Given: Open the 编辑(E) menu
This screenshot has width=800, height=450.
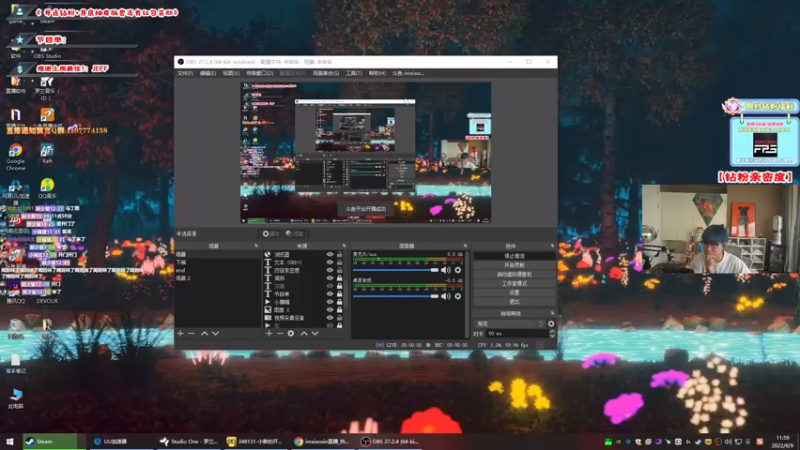Looking at the screenshot, I should point(208,73).
